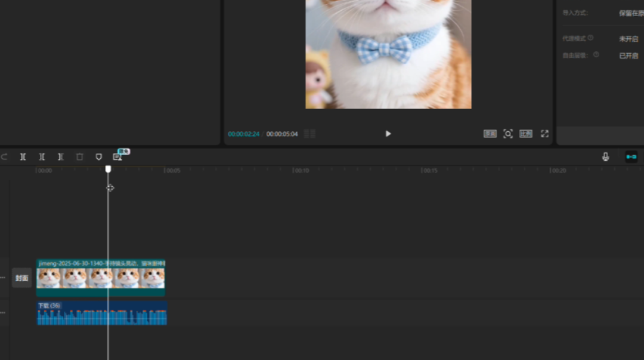Click the trim-right-of-playhead icon

click(60, 156)
